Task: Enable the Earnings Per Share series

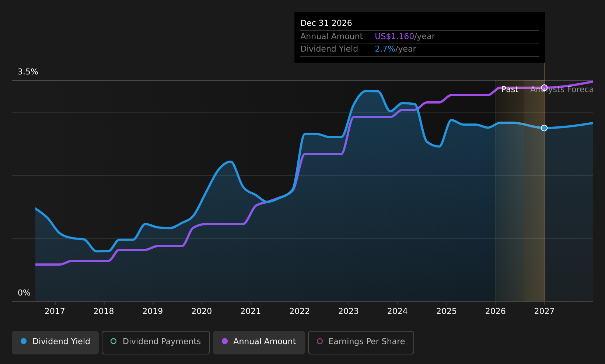Action: tap(361, 342)
